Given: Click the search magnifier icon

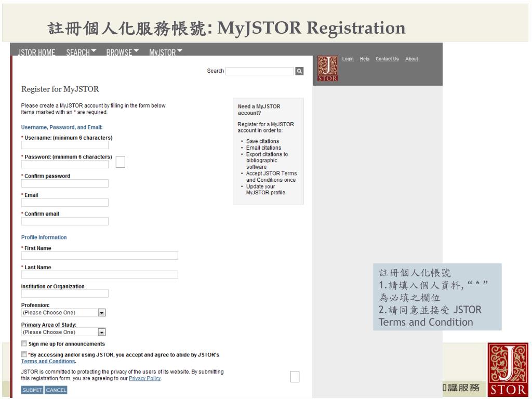Looking at the screenshot, I should tap(299, 71).
